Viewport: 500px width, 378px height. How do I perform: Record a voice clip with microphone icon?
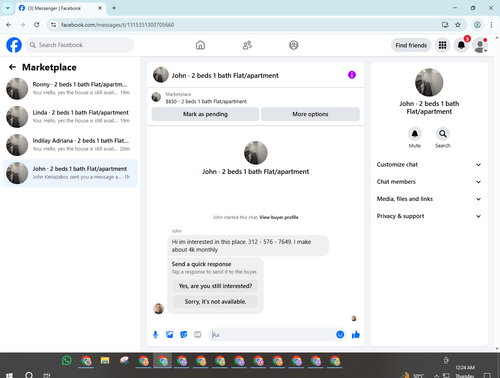(x=155, y=334)
